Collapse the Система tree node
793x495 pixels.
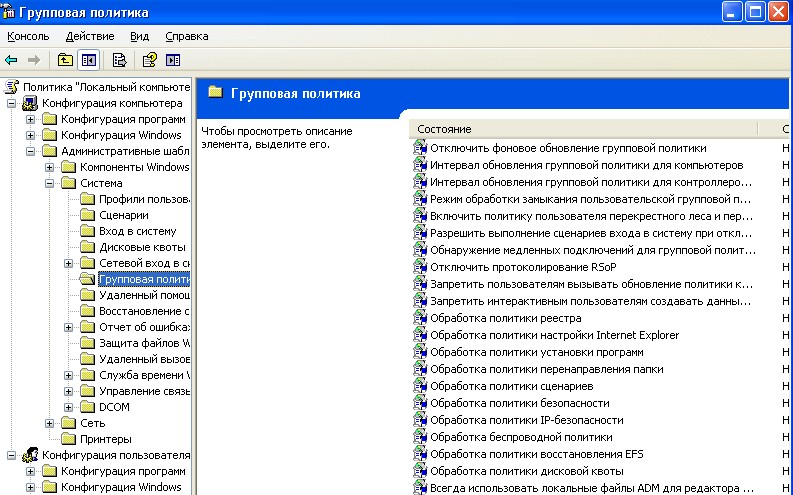tap(50, 183)
